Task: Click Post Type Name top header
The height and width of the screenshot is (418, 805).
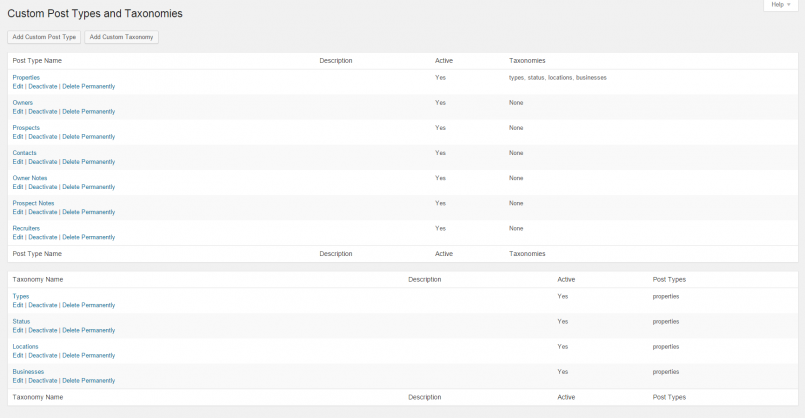Action: [x=37, y=61]
